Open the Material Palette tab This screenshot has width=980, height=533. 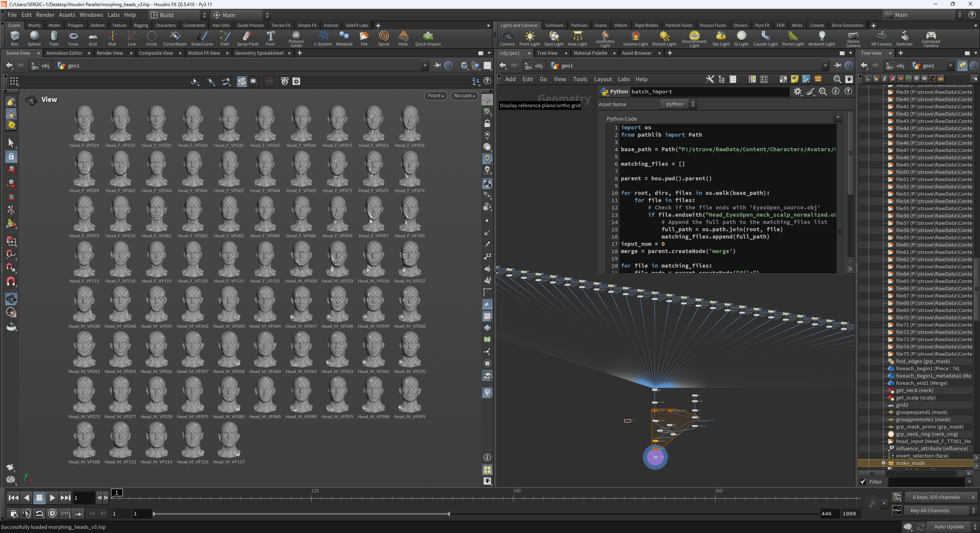pos(590,53)
